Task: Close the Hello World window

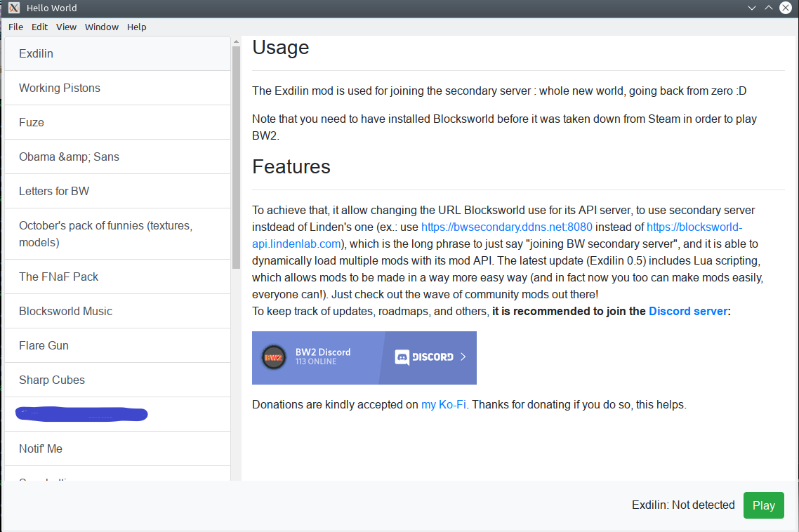Action: pos(786,8)
